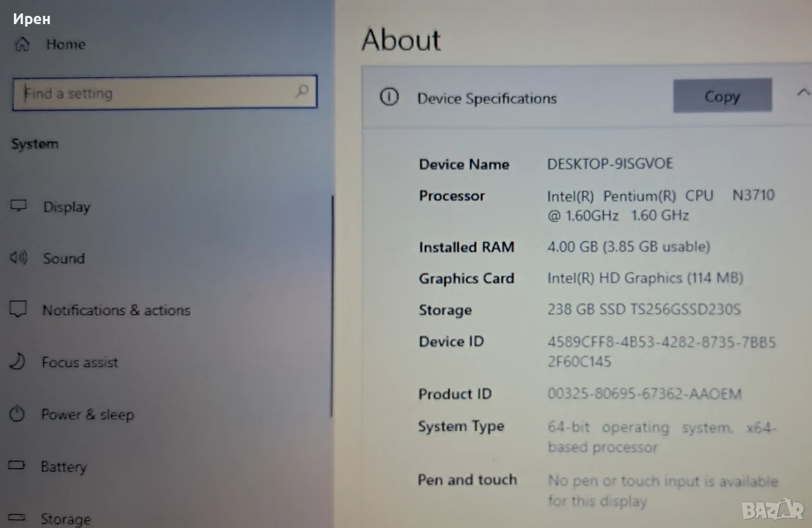Select Intel(R) HD Graphics value
Image resolution: width=812 pixels, height=528 pixels.
tap(645, 278)
